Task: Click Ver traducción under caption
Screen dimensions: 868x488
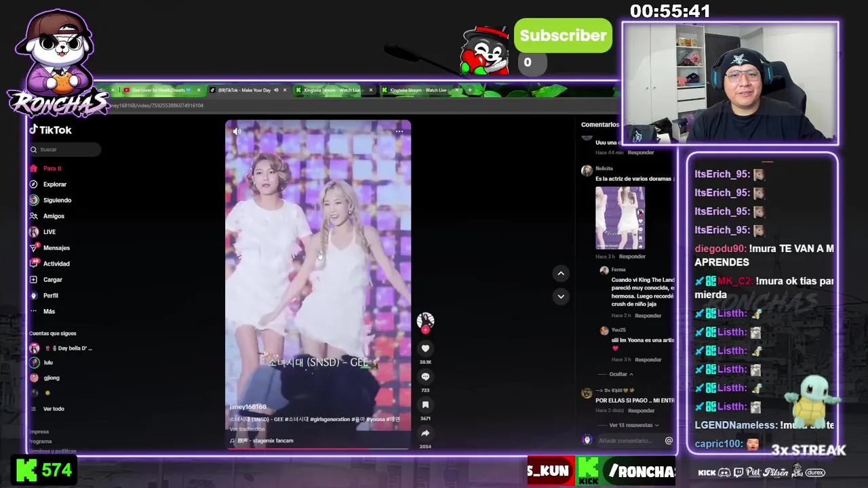Action: (x=247, y=429)
